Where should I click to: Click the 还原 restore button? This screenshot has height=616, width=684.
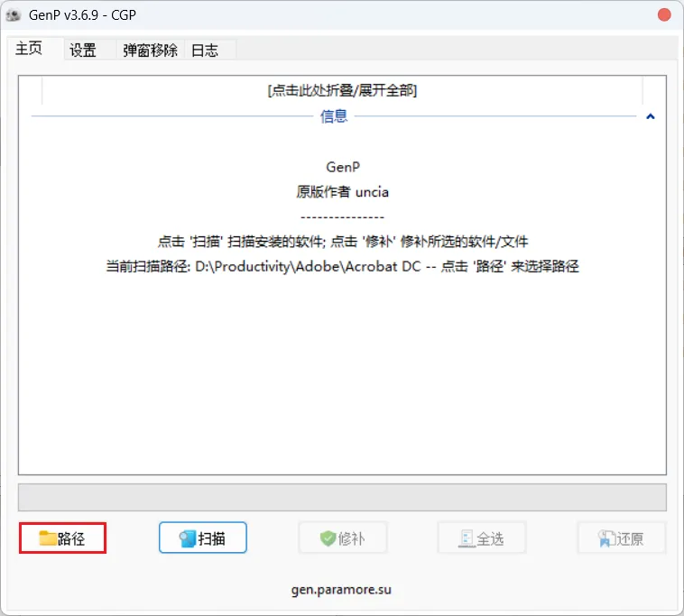[621, 538]
